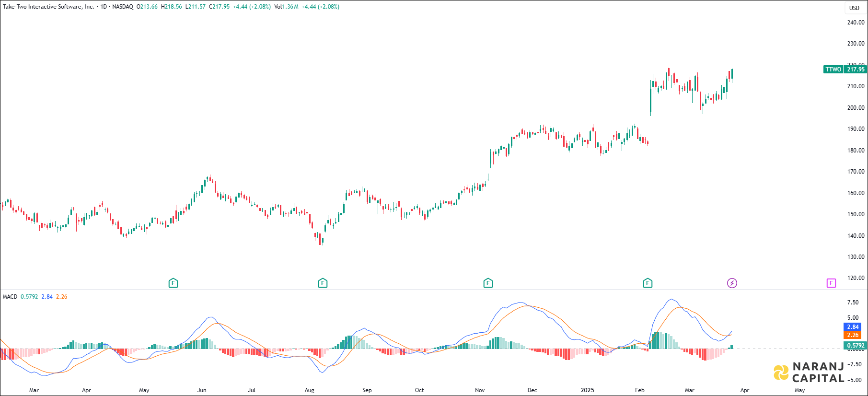
Task: Click the Vol 1.36M volume readout
Action: point(286,7)
